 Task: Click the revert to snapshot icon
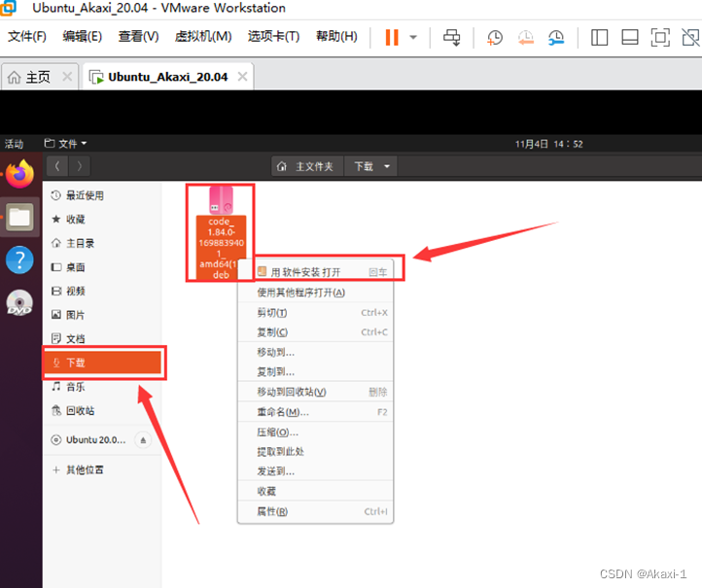click(526, 38)
